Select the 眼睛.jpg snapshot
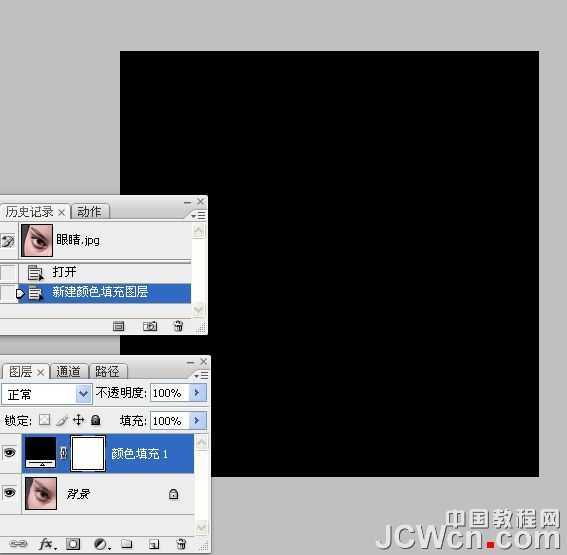The image size is (567, 555). pyautogui.click(x=105, y=240)
